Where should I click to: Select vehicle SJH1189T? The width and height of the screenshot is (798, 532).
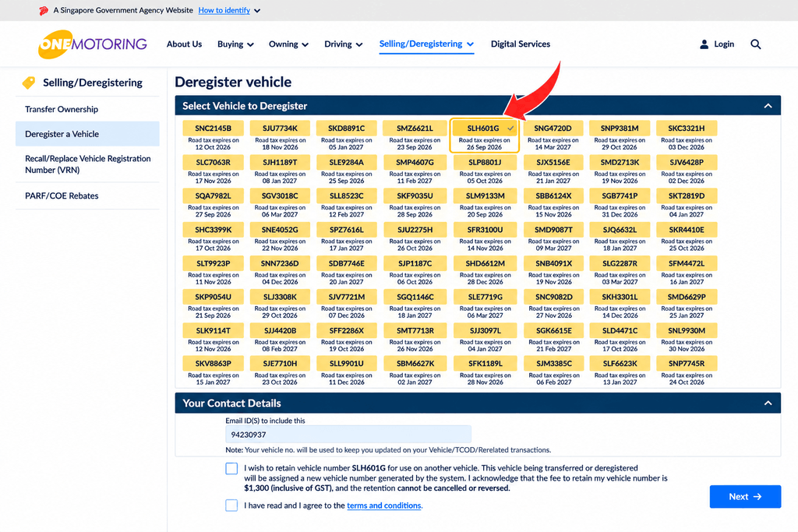280,162
